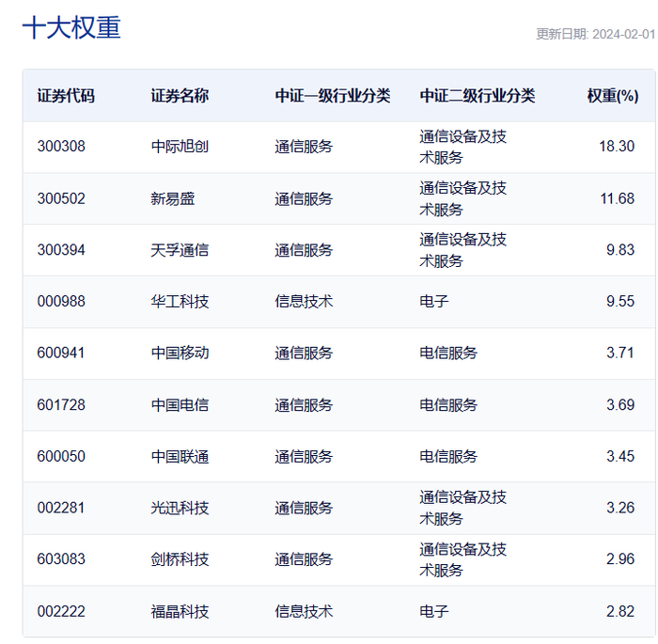Image resolution: width=658 pixels, height=644 pixels.
Task: Click weight value 18.30
Action: tap(617, 146)
